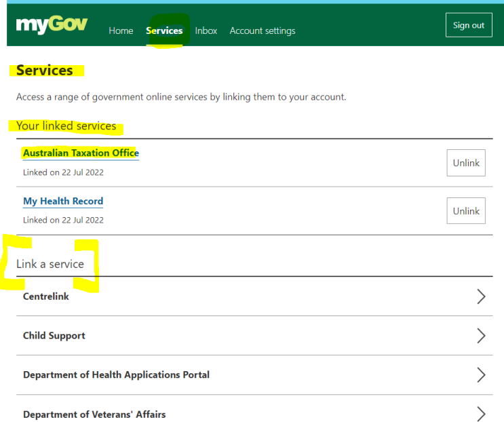Open Account settings in the navigation bar

tap(263, 31)
